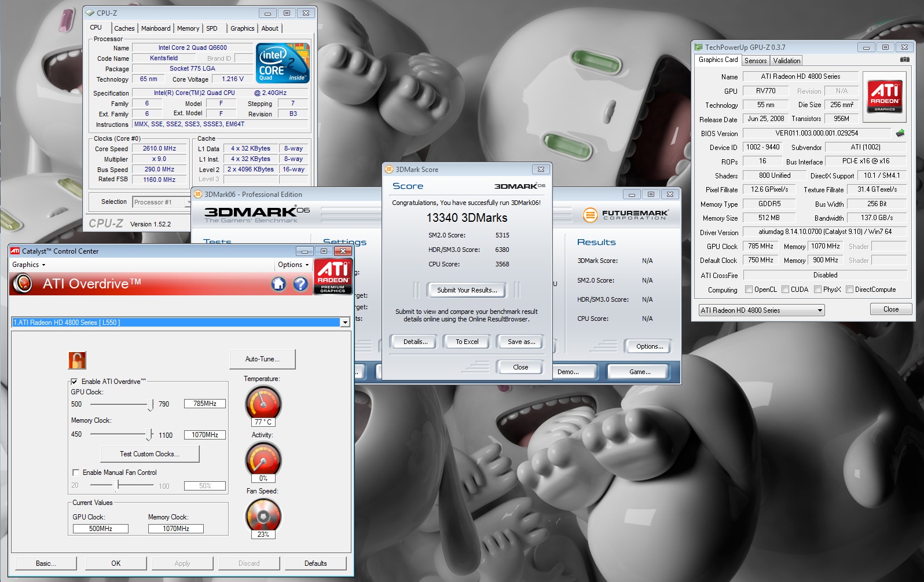This screenshot has height=582, width=924.
Task: Click the Current Values GPU Clock 500MHz field
Action: 101,529
